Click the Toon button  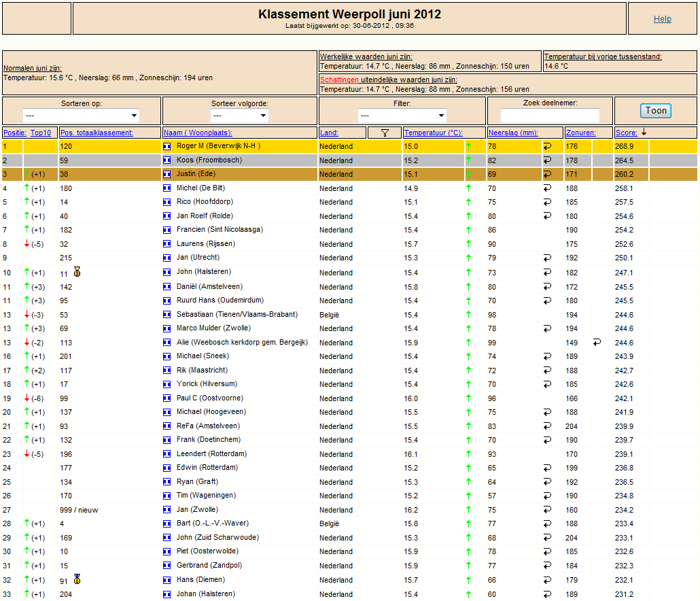coord(655,111)
